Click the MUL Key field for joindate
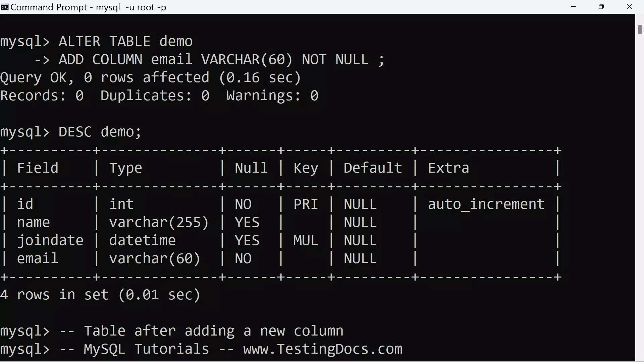644x362 pixels. (306, 240)
